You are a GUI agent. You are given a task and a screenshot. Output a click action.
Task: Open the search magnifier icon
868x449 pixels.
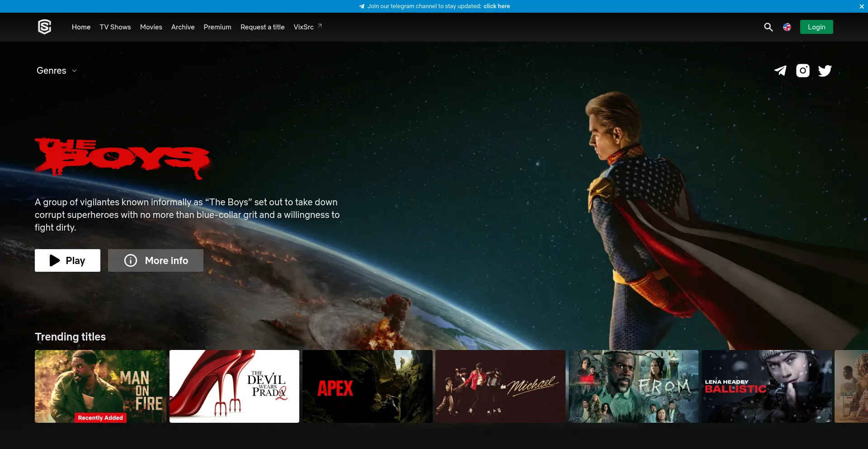[x=768, y=27]
